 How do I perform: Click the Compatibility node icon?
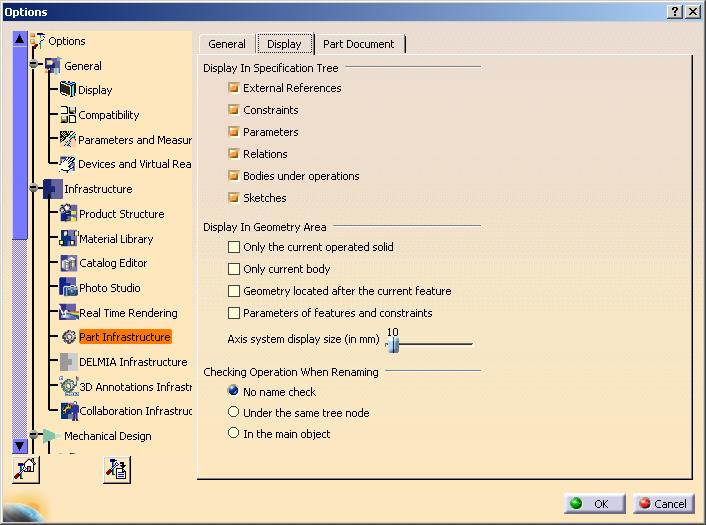[x=68, y=114]
